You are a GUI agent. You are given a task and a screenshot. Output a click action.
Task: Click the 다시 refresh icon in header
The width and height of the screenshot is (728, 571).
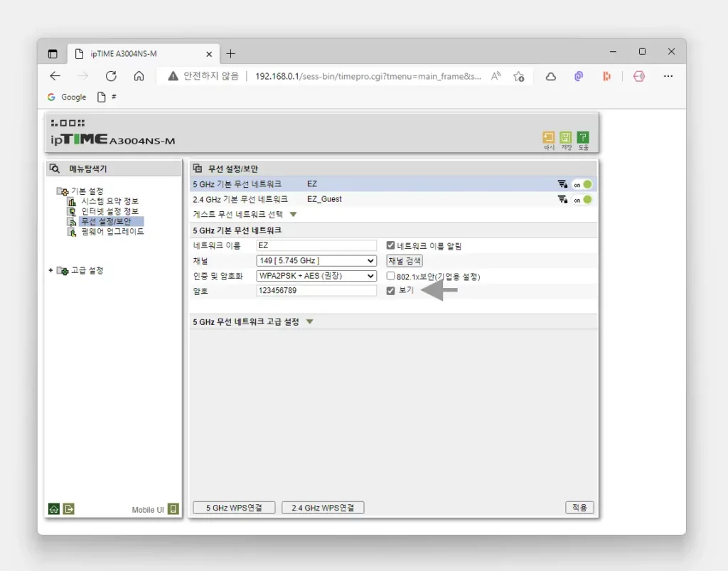549,138
